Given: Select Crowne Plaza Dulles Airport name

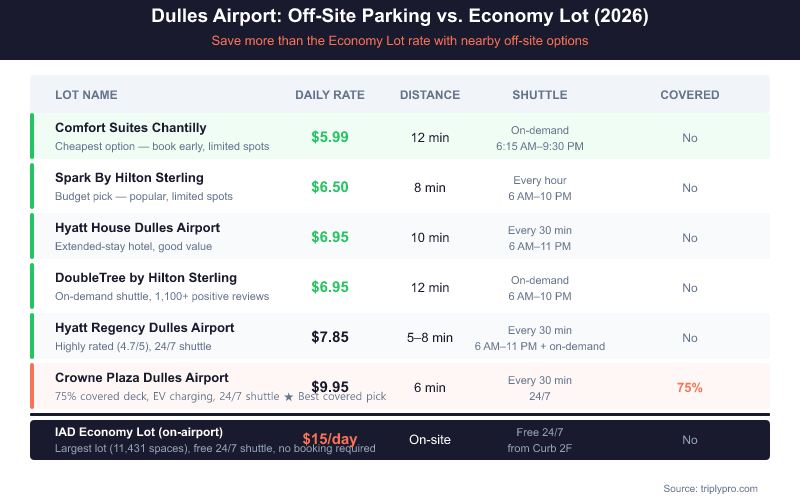Looking at the screenshot, I should [x=142, y=378].
